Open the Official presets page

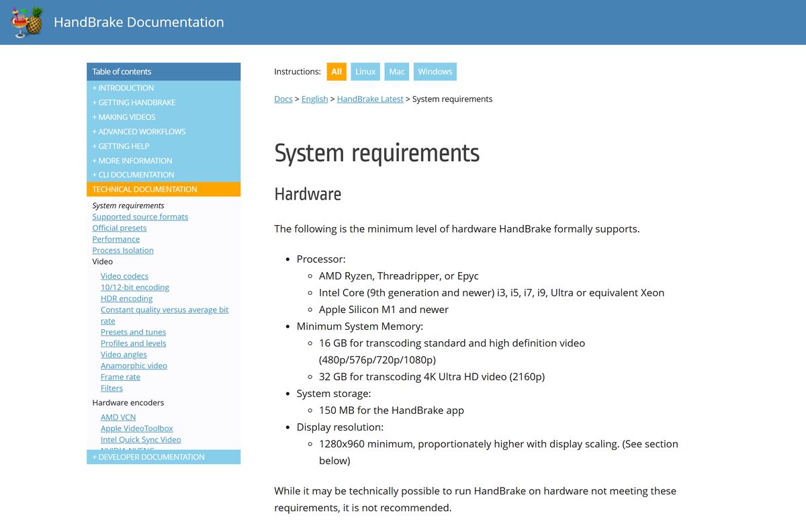(x=120, y=228)
